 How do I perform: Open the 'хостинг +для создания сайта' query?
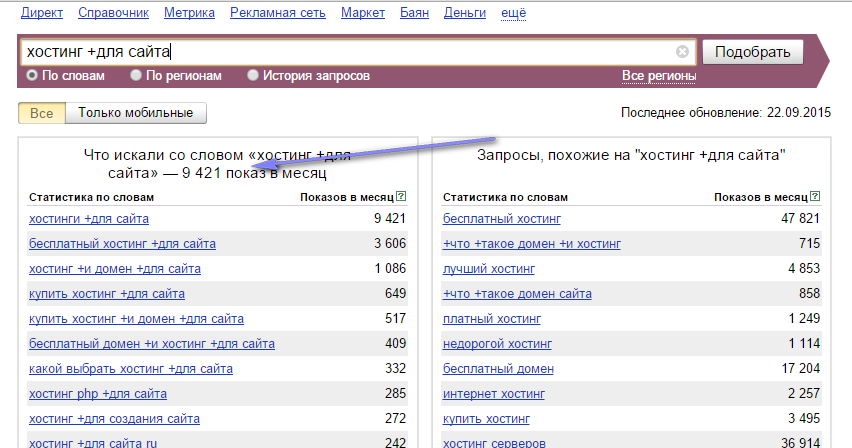115,419
